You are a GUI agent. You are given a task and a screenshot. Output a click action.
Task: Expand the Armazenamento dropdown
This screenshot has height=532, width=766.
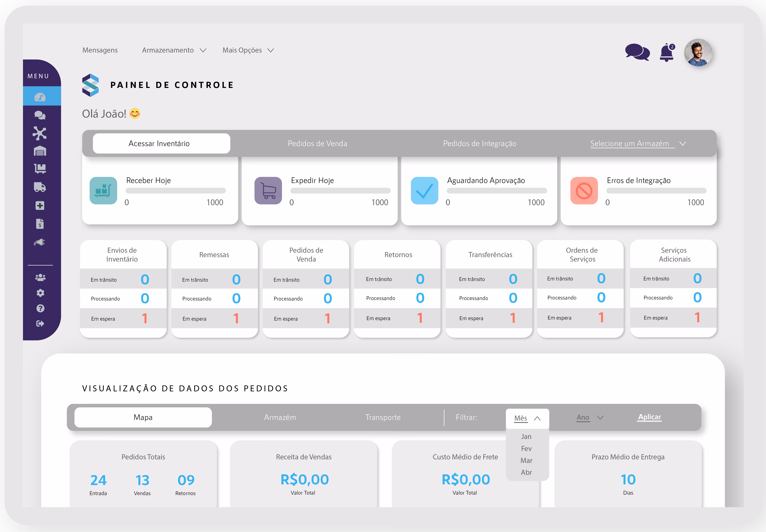(174, 50)
